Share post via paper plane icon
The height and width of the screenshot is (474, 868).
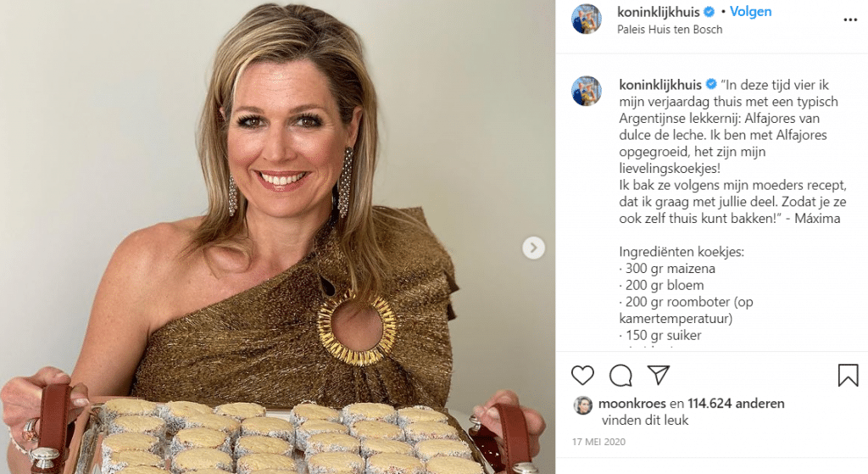(659, 375)
